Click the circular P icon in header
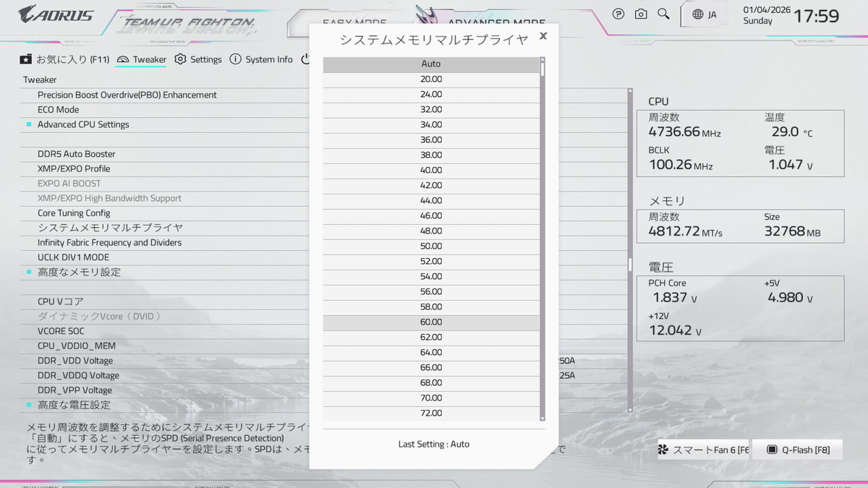The height and width of the screenshot is (488, 868). [x=618, y=14]
